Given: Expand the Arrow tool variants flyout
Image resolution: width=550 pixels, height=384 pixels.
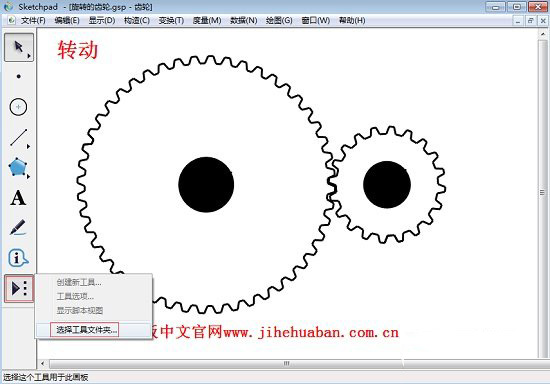Looking at the screenshot, I should click(29, 56).
